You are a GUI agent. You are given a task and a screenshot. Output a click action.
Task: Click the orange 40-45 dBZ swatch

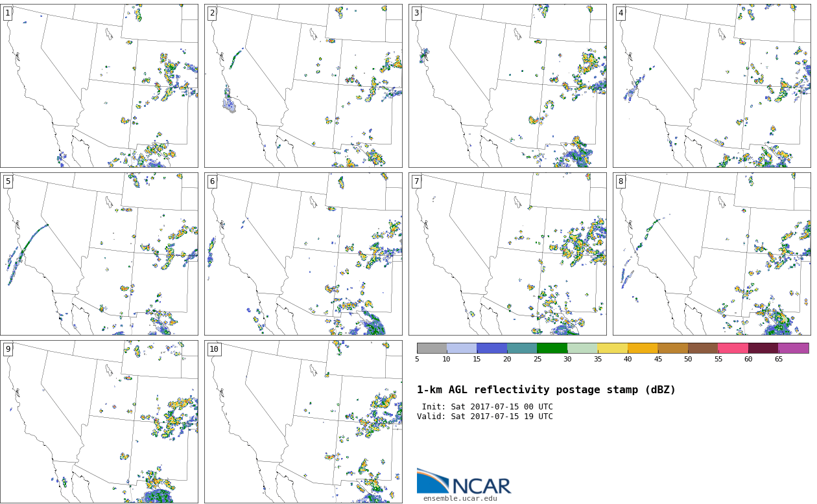click(x=643, y=348)
